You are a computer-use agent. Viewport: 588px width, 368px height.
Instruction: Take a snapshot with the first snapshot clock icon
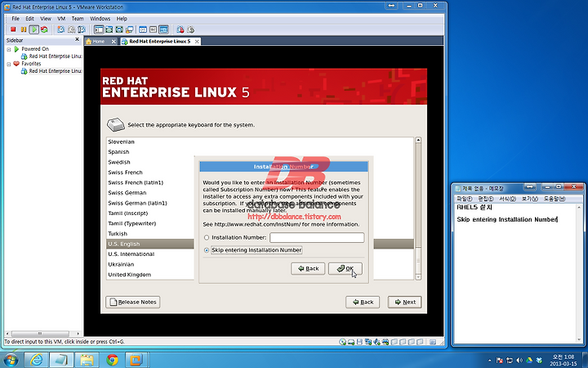click(60, 29)
